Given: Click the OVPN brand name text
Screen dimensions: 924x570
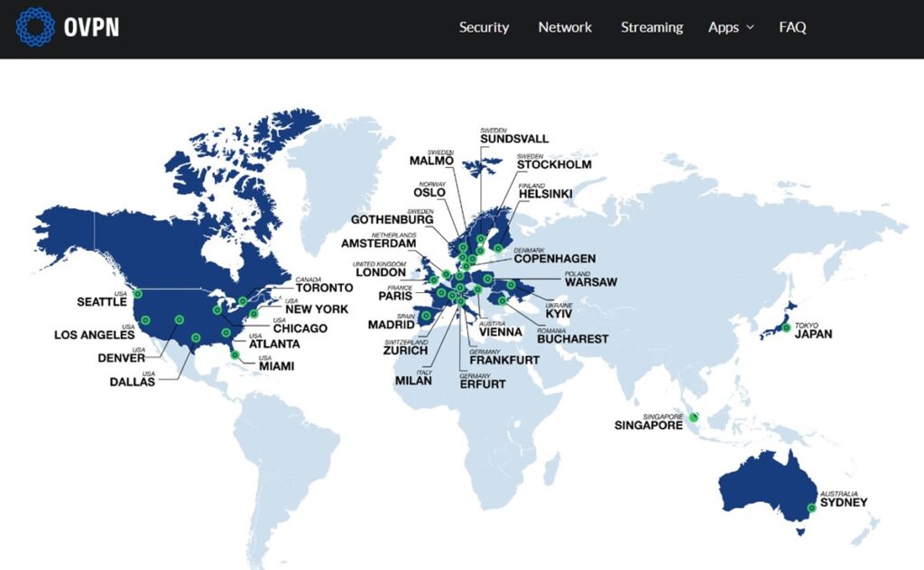Looking at the screenshot, I should [x=91, y=27].
